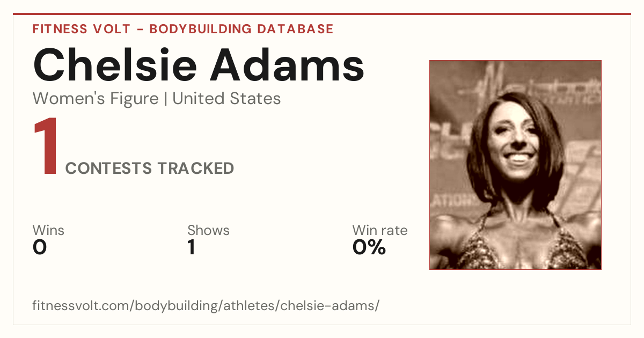Click the Shows stat label
The image size is (644, 338).
pos(208,231)
